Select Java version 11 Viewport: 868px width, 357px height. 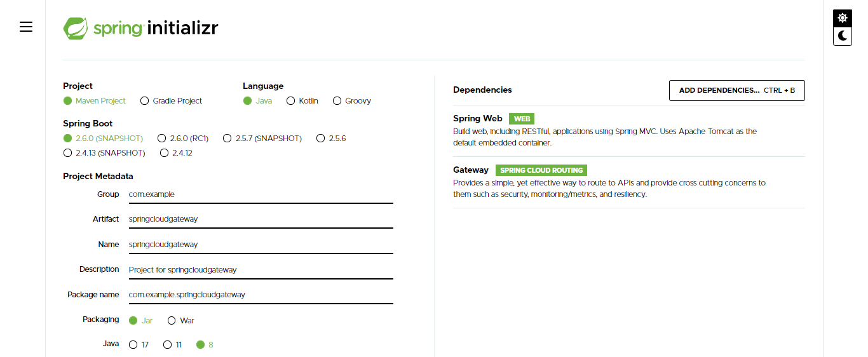(x=173, y=345)
